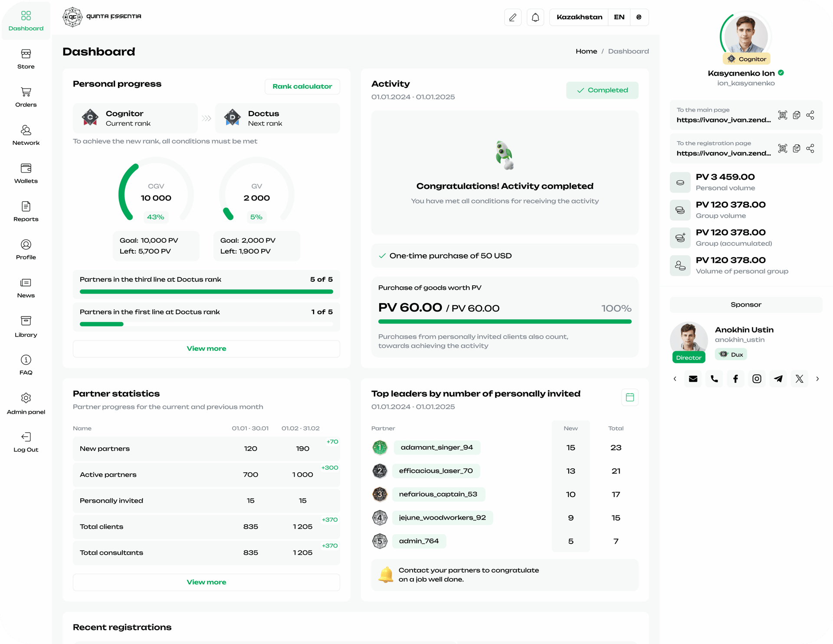
Task: Expand next sponsor contacts with right chevron
Action: tap(818, 378)
